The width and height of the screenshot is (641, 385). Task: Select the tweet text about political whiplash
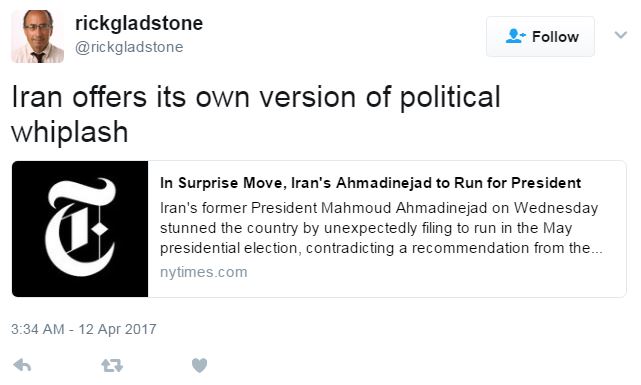click(x=256, y=114)
